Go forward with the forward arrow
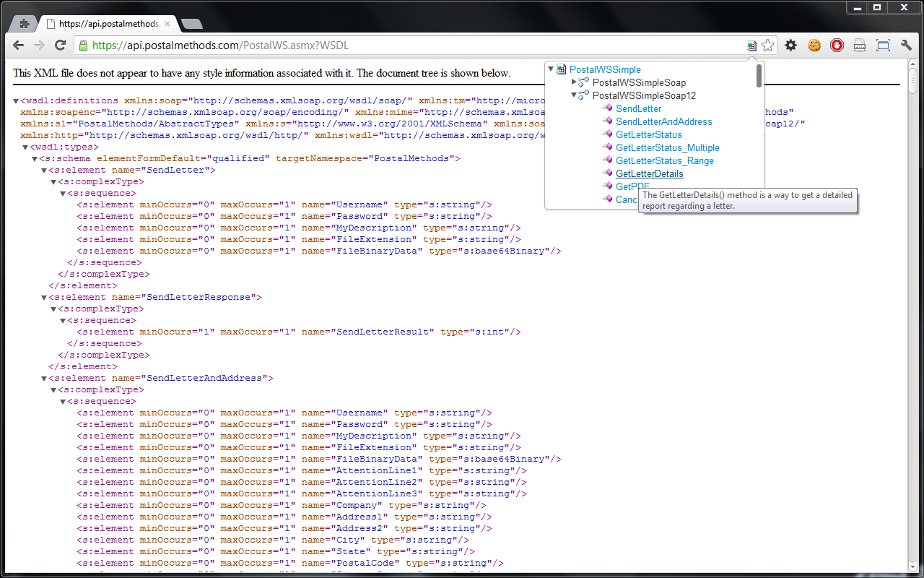This screenshot has width=924, height=578. point(40,46)
